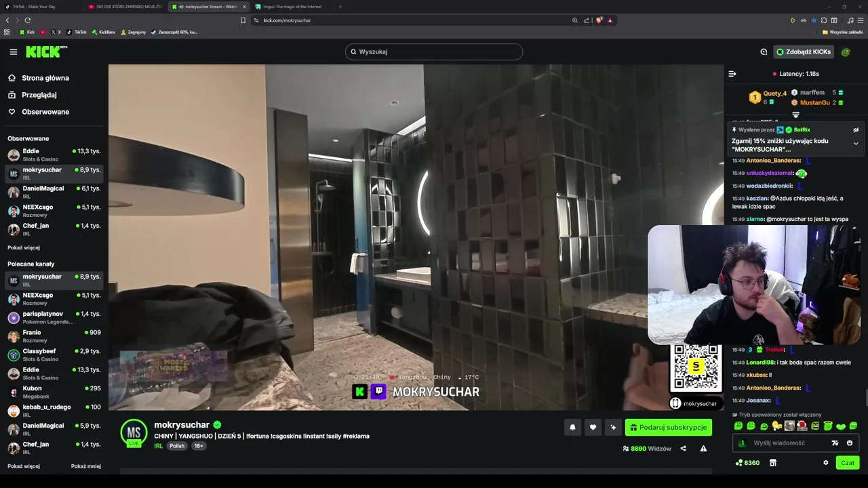This screenshot has width=868, height=488.
Task: Click the IRL category link
Action: (158, 446)
